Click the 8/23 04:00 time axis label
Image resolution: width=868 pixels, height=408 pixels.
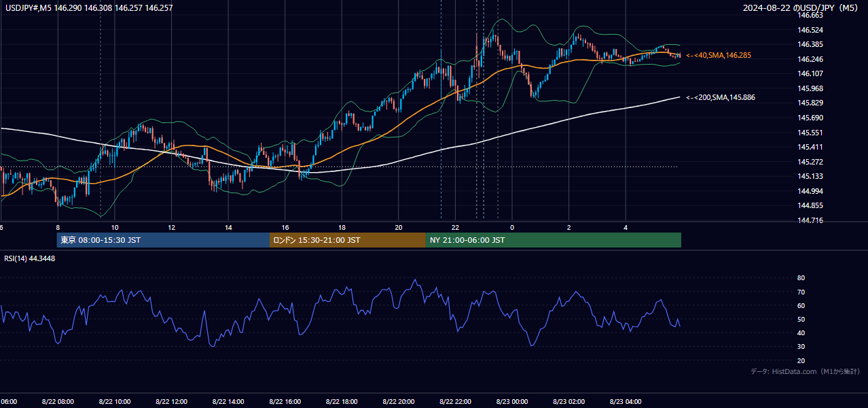pos(626,402)
